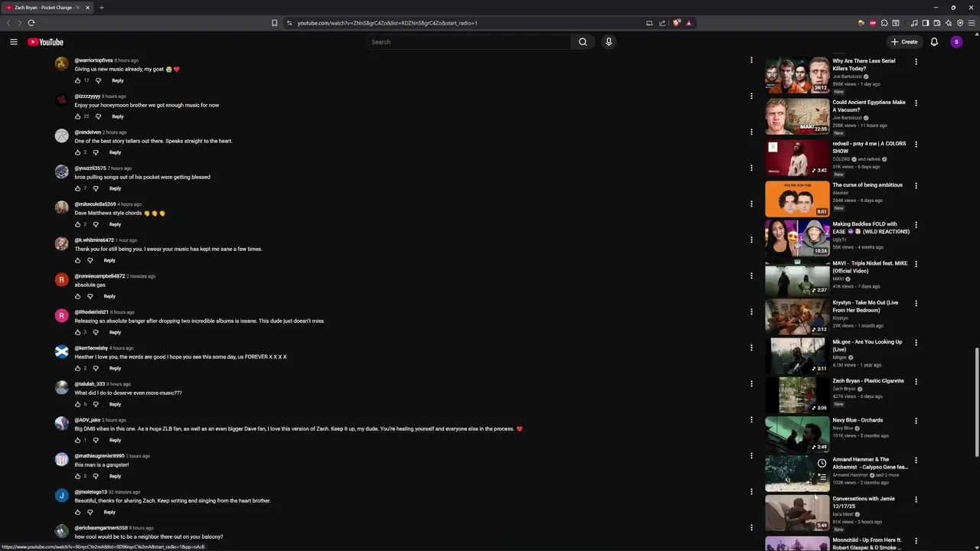Open the extensions puzzle icon in toolbar
This screenshot has width=980, height=551.
click(x=884, y=23)
